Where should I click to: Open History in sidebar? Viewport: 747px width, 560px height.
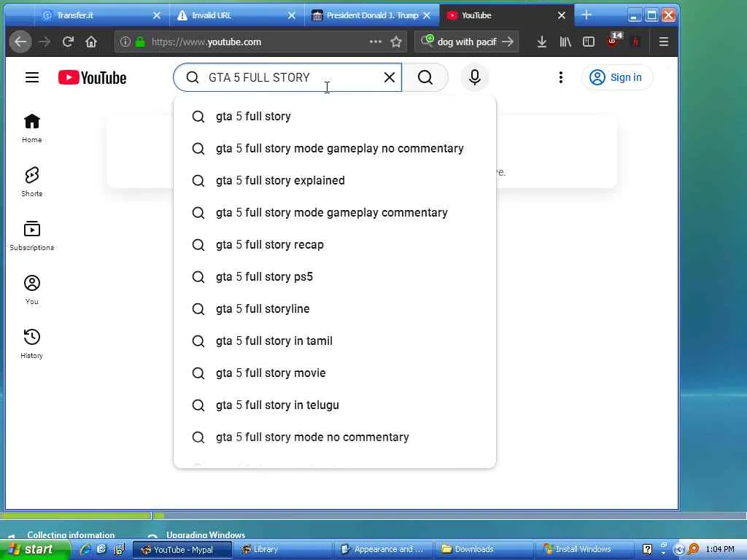pos(32,343)
